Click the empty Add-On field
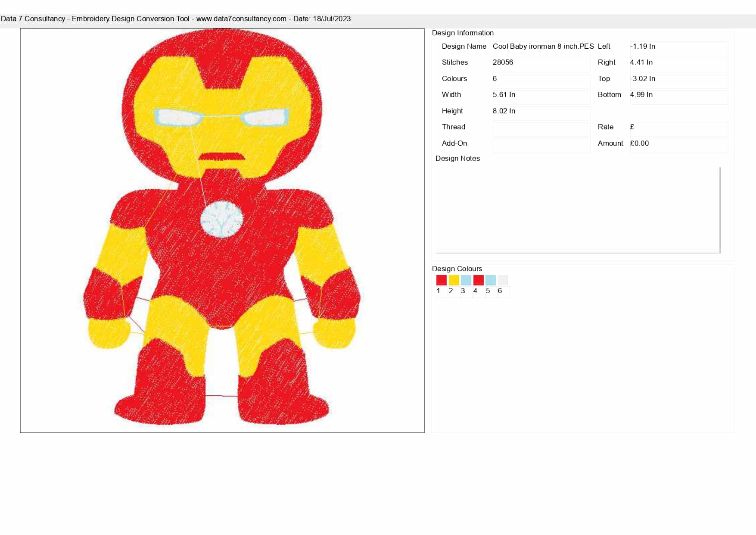The image size is (756, 535). point(541,145)
